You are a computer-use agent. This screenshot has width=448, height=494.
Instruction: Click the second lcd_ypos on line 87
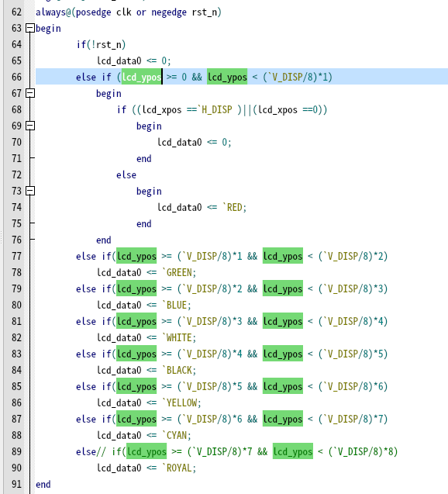click(283, 419)
